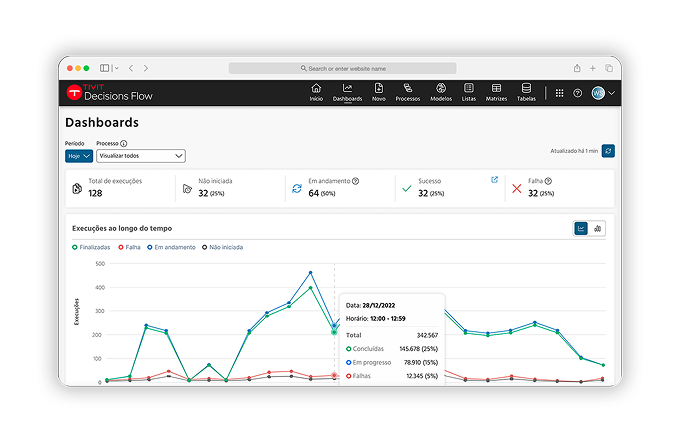Switch to line chart view
Image resolution: width=680 pixels, height=442 pixels.
click(582, 228)
